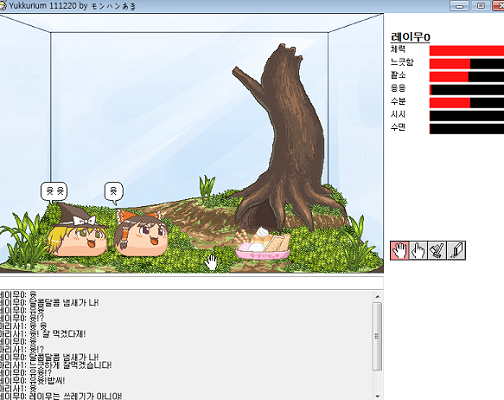Screen dimensions: 504x400
Task: Click Marisa's speech bubble
Action: click(x=54, y=193)
